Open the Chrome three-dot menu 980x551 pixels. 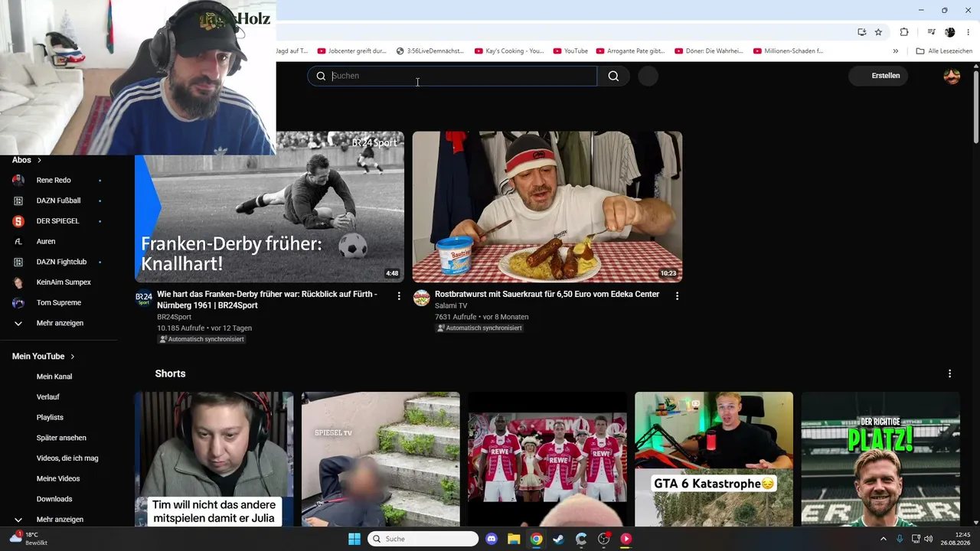tap(969, 32)
